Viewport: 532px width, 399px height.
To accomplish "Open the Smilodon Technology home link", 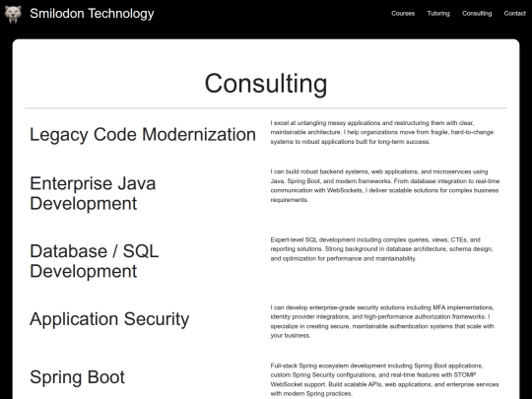I will (92, 14).
